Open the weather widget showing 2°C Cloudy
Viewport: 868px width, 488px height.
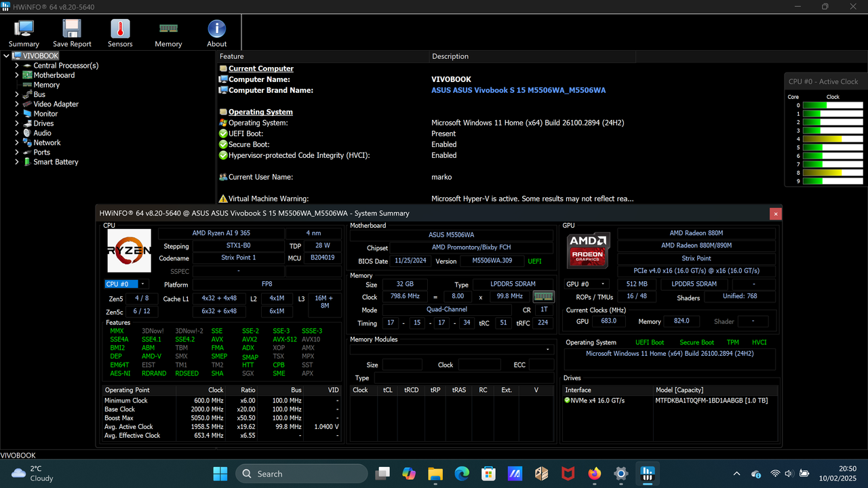(x=33, y=473)
